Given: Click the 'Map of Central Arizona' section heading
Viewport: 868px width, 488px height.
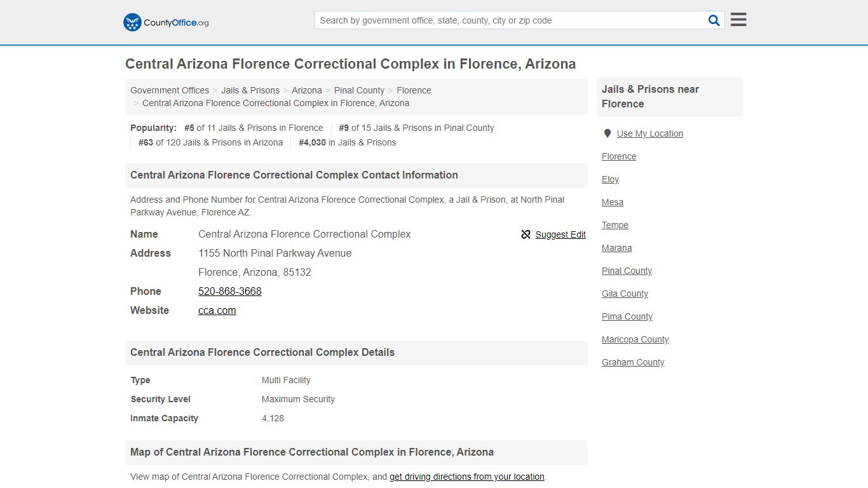Looking at the screenshot, I should pyautogui.click(x=312, y=452).
